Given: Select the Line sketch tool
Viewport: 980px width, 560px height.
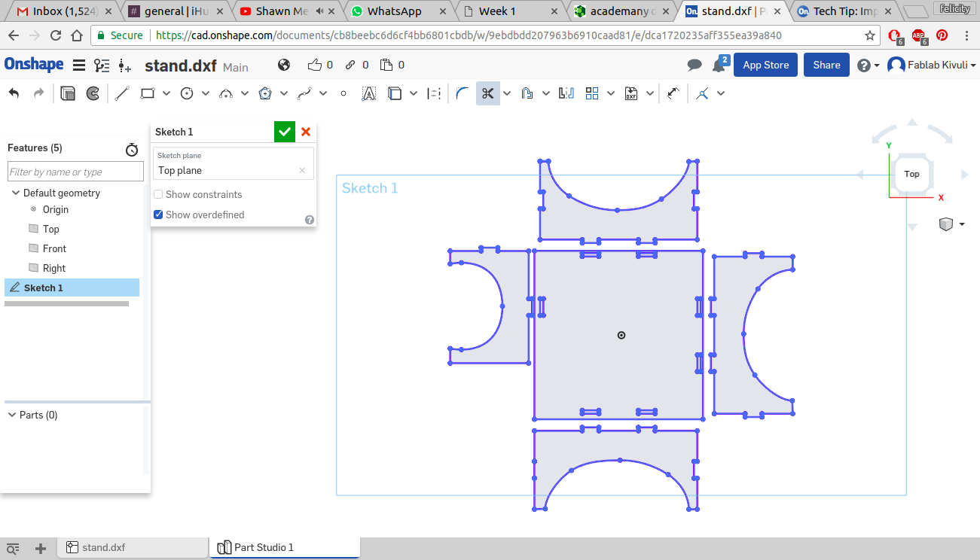Looking at the screenshot, I should click(122, 93).
